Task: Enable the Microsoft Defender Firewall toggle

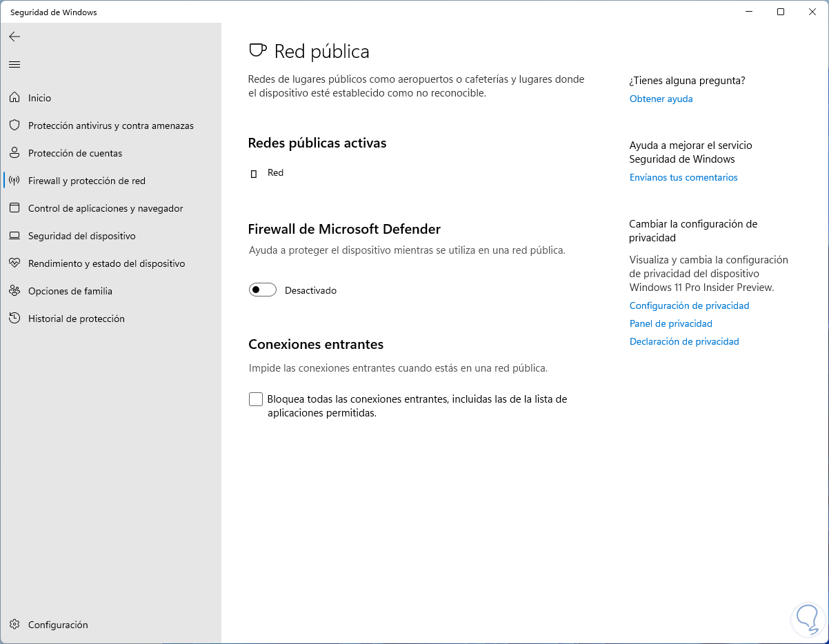Action: tap(262, 290)
